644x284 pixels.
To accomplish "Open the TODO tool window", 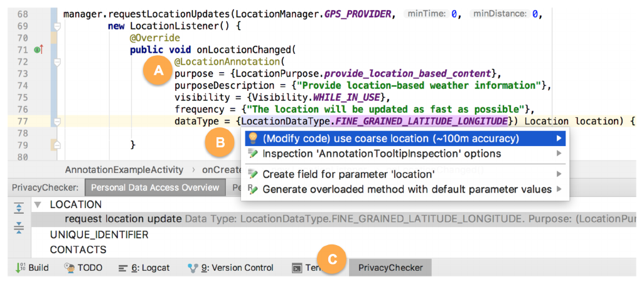I will [83, 268].
